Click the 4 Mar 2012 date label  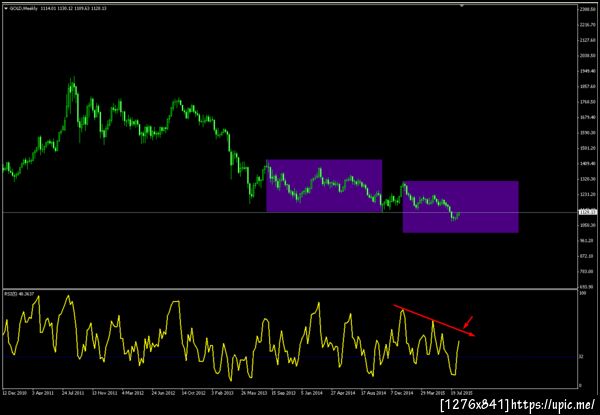click(133, 393)
